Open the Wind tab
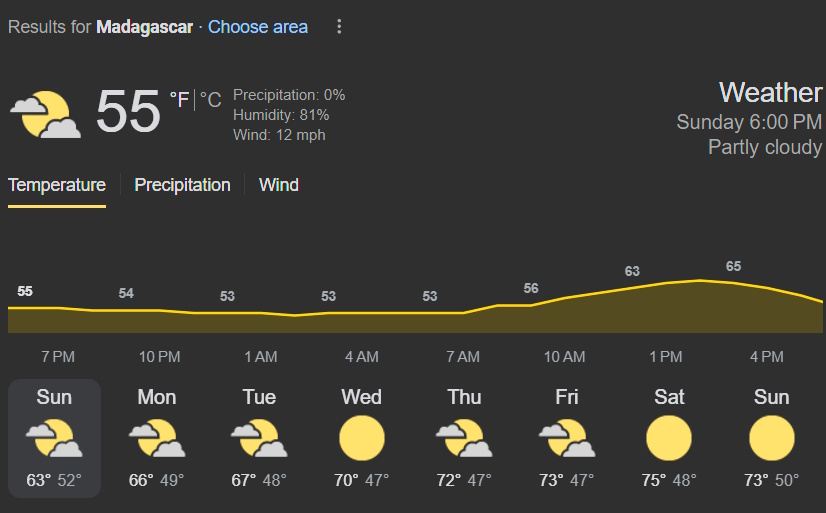This screenshot has height=513, width=826. 279,185
